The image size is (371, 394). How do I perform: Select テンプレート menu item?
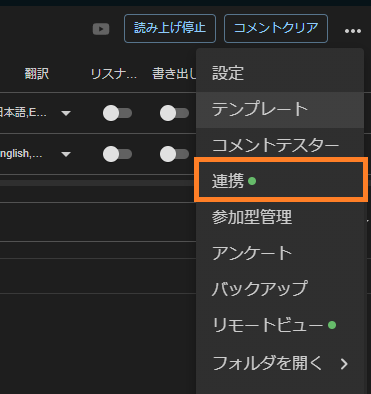(280, 109)
